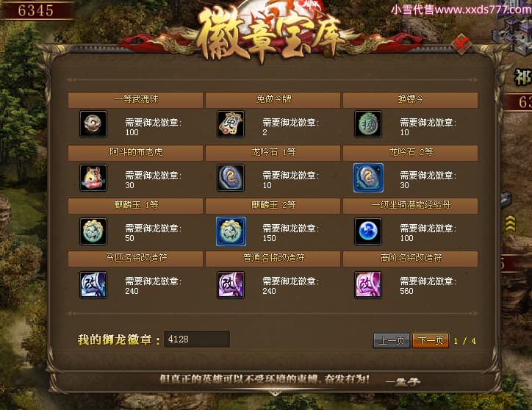532x410 pixels.
Task: Select 阿斗的布老虎 tiger toy icon
Action: (x=93, y=178)
